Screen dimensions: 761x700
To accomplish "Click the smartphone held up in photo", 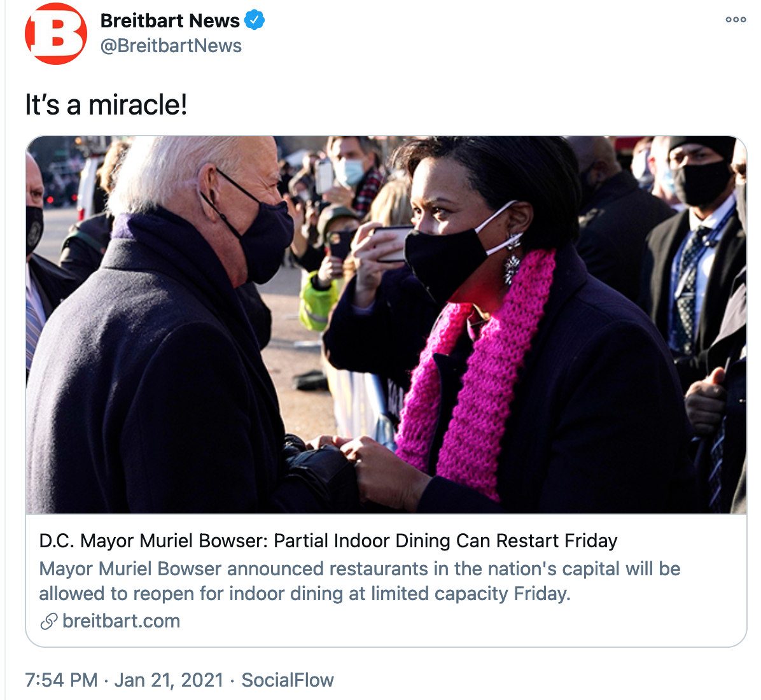I will [x=392, y=243].
